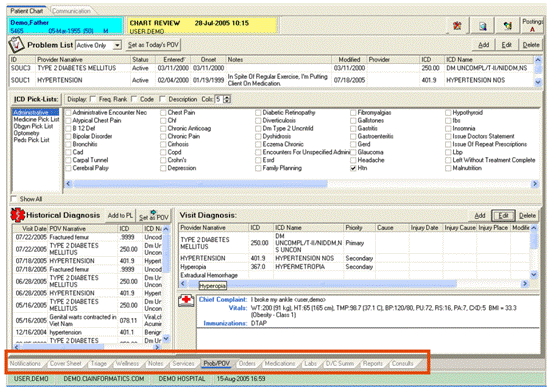Select Medicine Pick List

36,120
